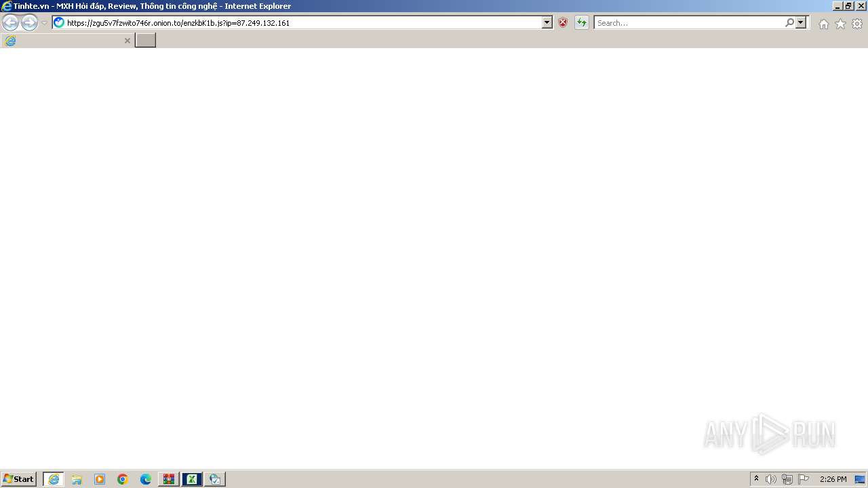
Task: Open a new tab
Action: 145,41
